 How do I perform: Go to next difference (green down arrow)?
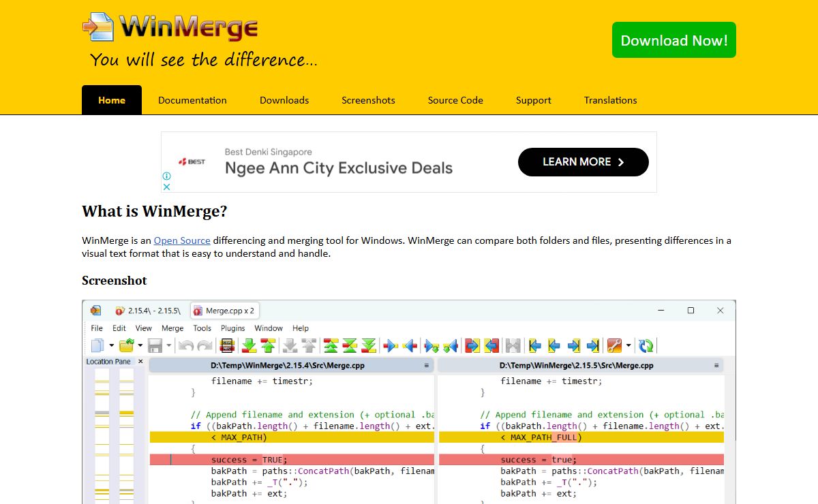(x=249, y=346)
